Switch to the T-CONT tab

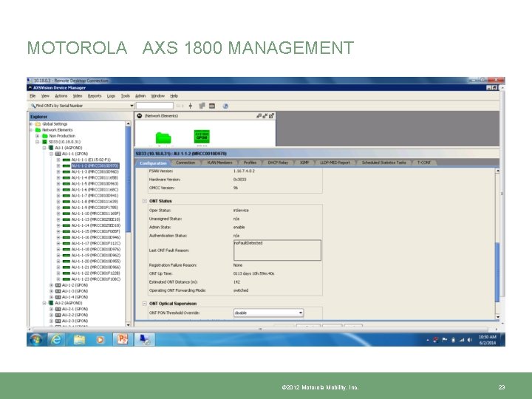424,163
